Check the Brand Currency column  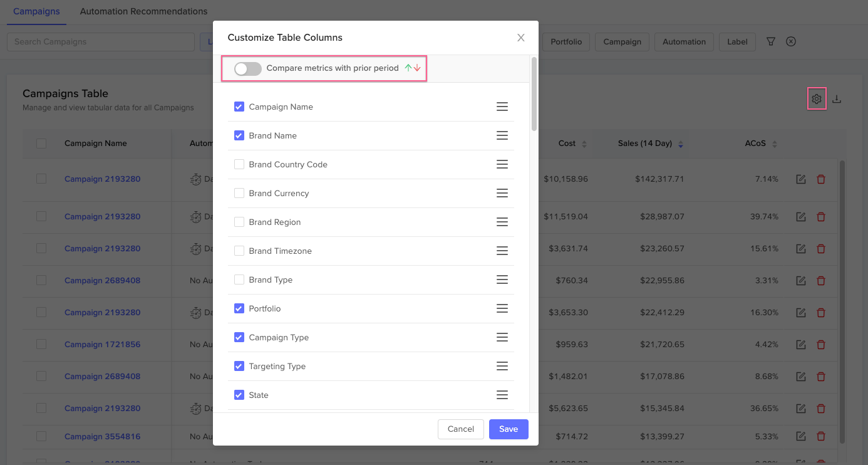(x=239, y=193)
